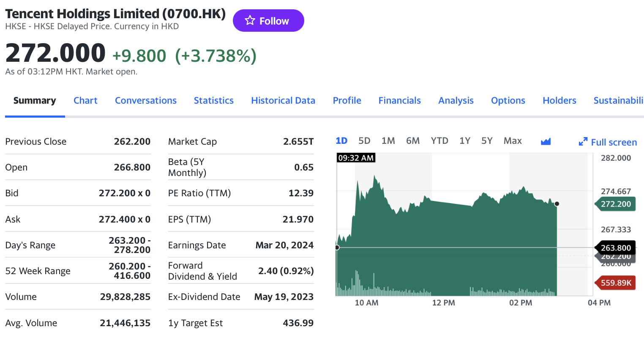This screenshot has width=644, height=341.
Task: Switch to the Holders tab
Action: [x=559, y=101]
